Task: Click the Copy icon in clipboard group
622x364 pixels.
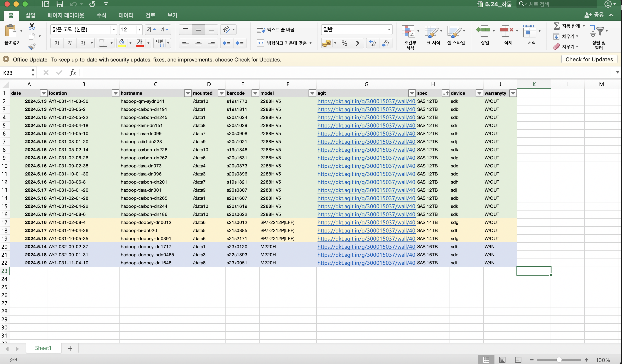Action: [x=32, y=36]
